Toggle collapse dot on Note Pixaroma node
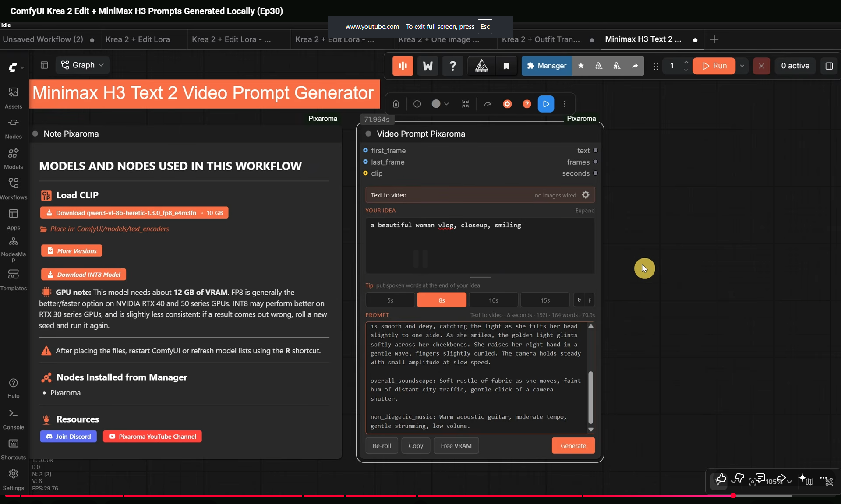The width and height of the screenshot is (841, 504). pos(35,134)
